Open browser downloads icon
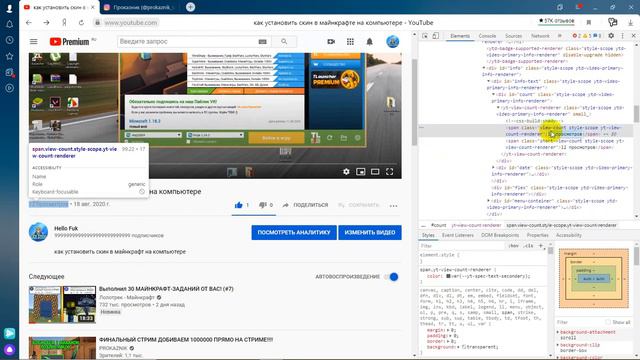 [631, 22]
